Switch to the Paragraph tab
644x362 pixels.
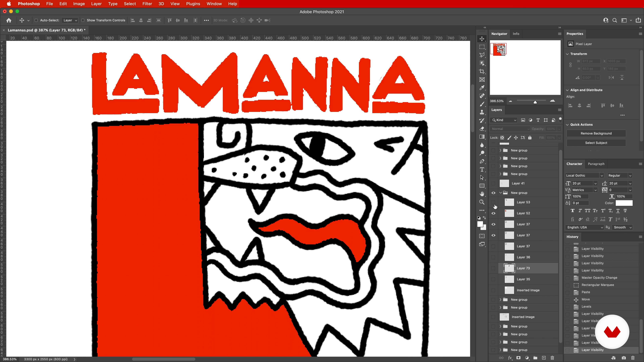pyautogui.click(x=596, y=164)
